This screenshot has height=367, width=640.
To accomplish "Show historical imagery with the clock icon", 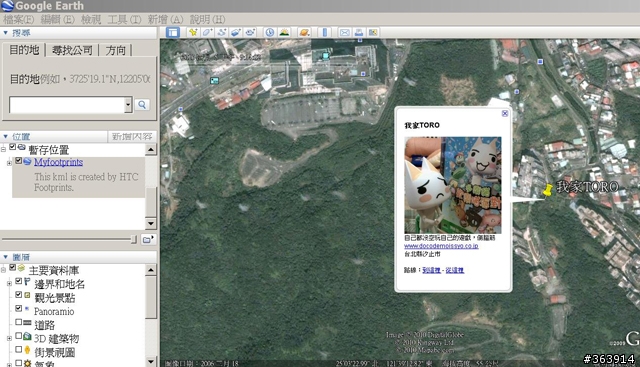I will (x=269, y=32).
